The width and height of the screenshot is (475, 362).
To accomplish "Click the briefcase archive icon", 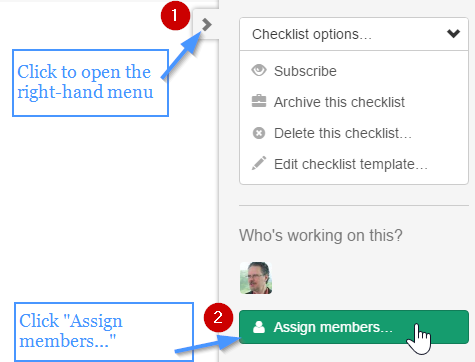I will point(259,101).
